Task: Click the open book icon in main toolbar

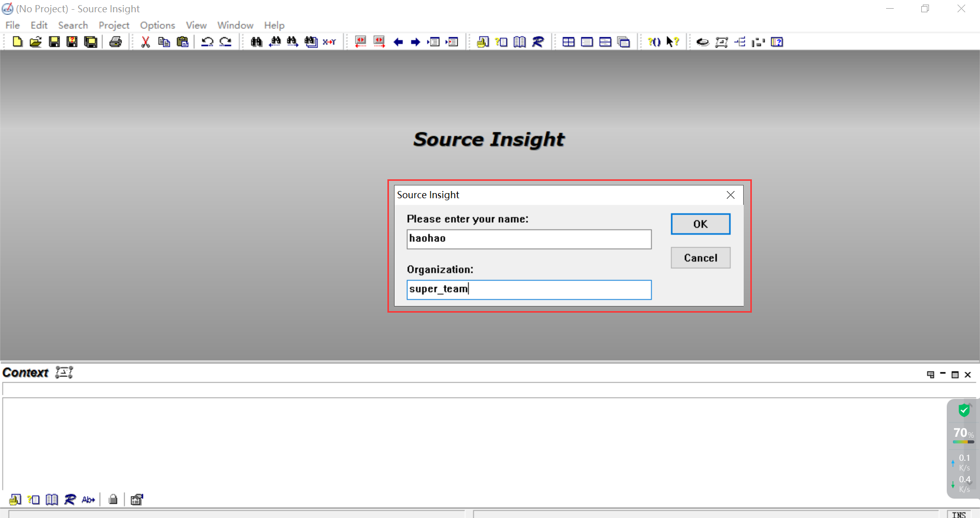Action: [520, 42]
